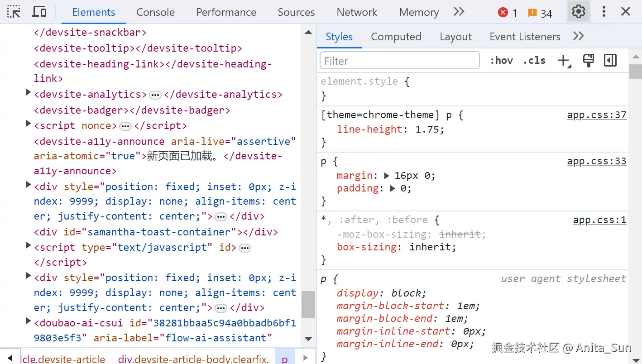
Task: Open the Network tab
Action: coord(357,12)
